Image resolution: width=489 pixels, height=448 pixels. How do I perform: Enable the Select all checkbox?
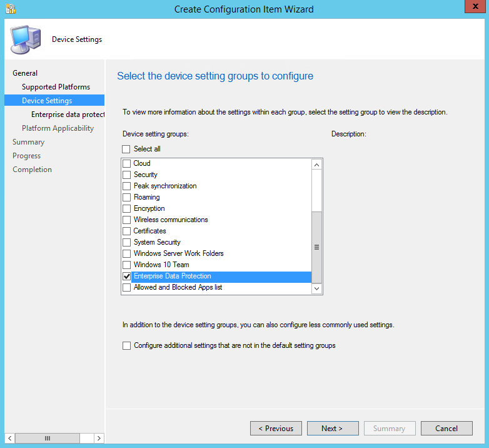click(126, 149)
